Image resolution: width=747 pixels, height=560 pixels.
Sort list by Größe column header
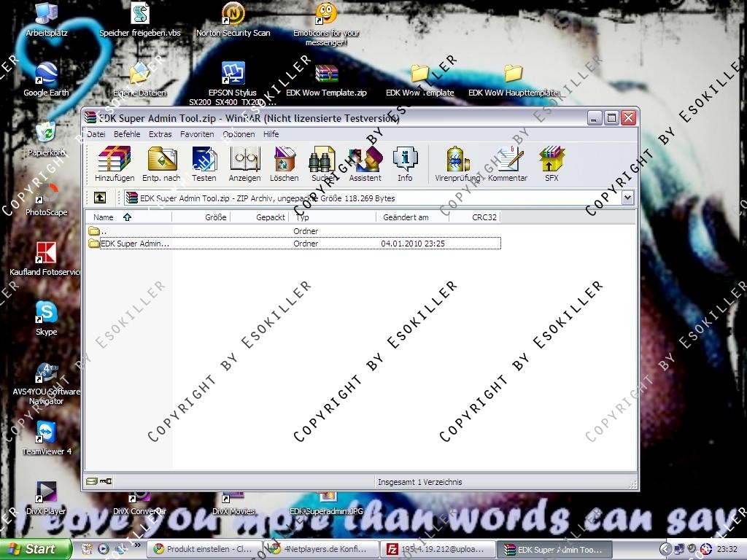click(x=201, y=217)
